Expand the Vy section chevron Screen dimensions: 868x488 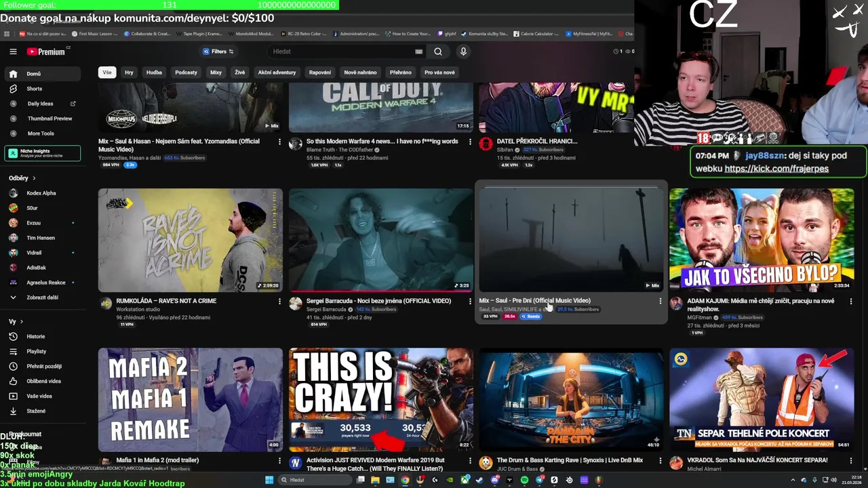[x=21, y=322]
